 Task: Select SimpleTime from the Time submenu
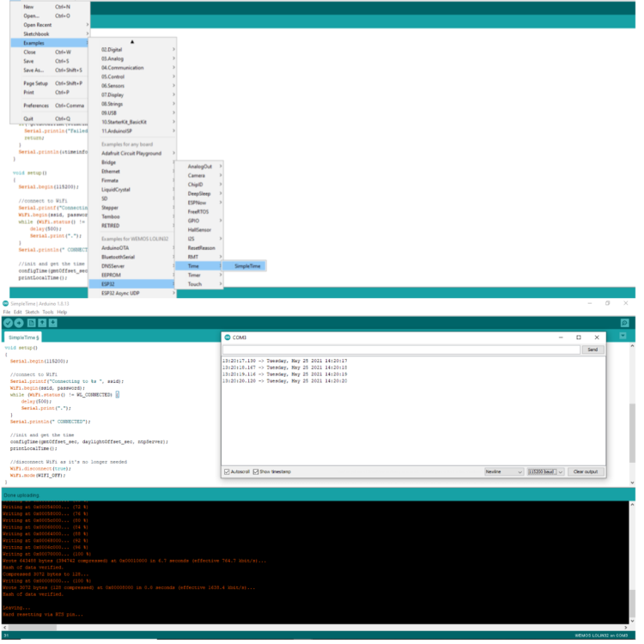tap(244, 266)
